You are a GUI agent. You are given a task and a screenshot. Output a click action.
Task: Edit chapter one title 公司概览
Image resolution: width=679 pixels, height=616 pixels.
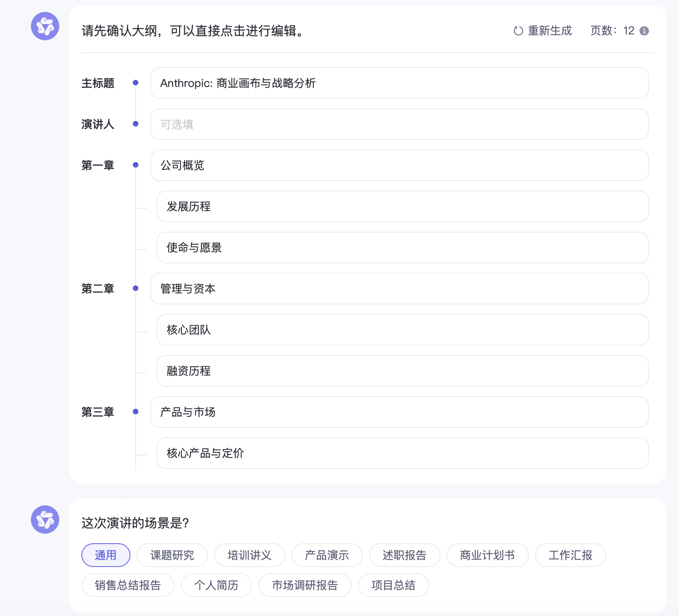[399, 165]
